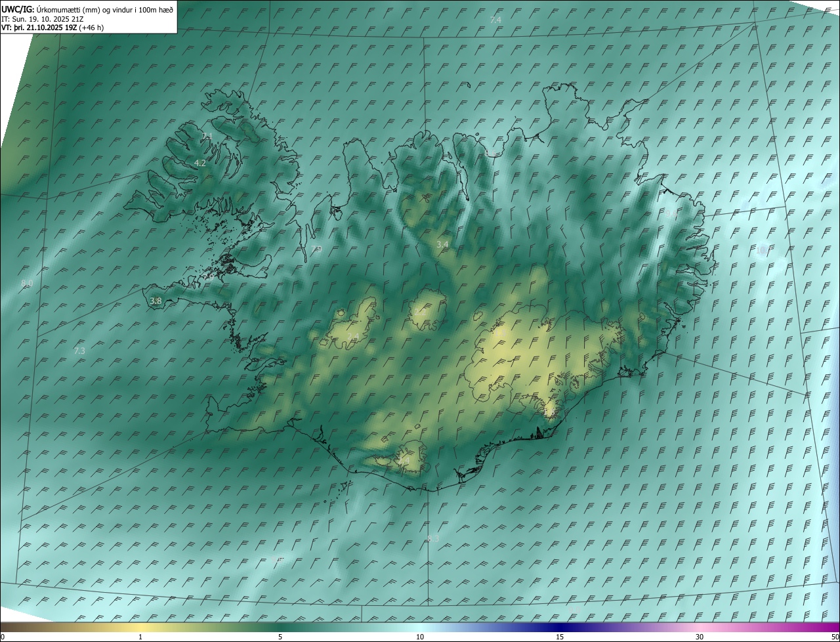
Task: Click the 0 label on the color scale
Action: click(x=3, y=637)
